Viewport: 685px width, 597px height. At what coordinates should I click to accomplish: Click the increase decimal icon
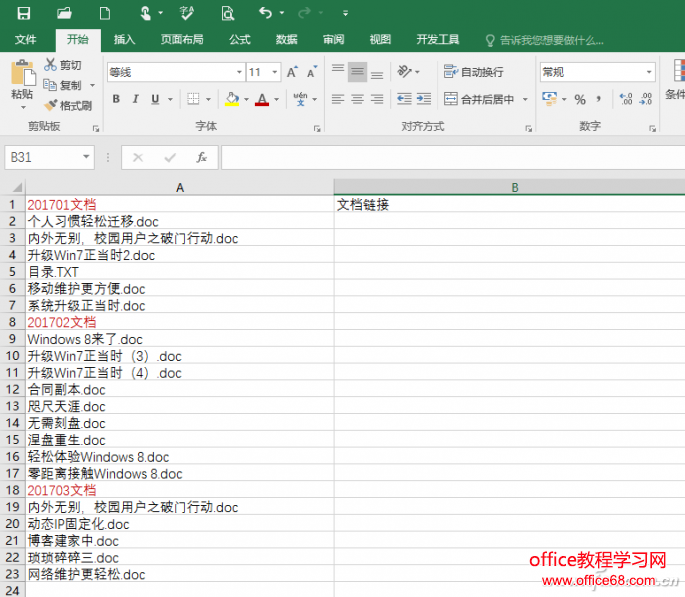tap(626, 99)
